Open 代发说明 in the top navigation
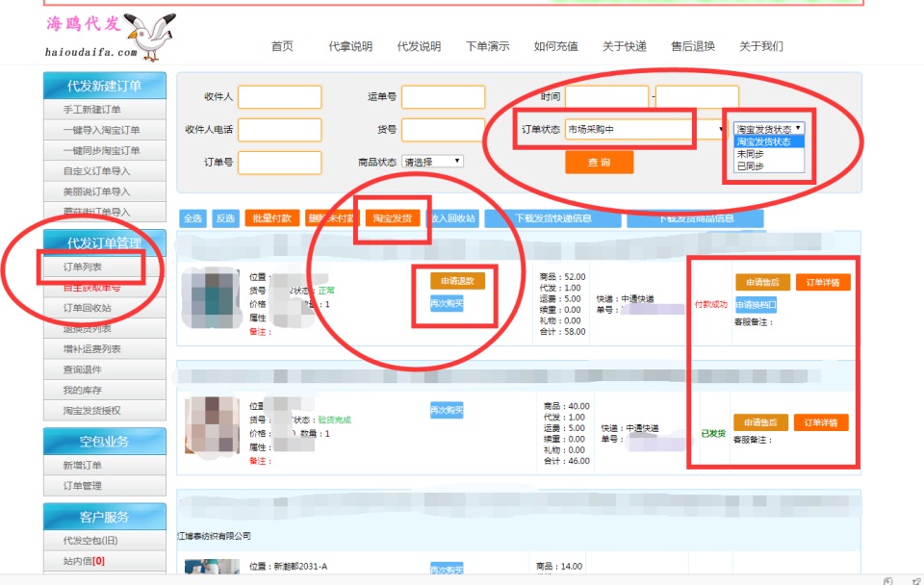Screen dimensions: 924x585 point(419,46)
